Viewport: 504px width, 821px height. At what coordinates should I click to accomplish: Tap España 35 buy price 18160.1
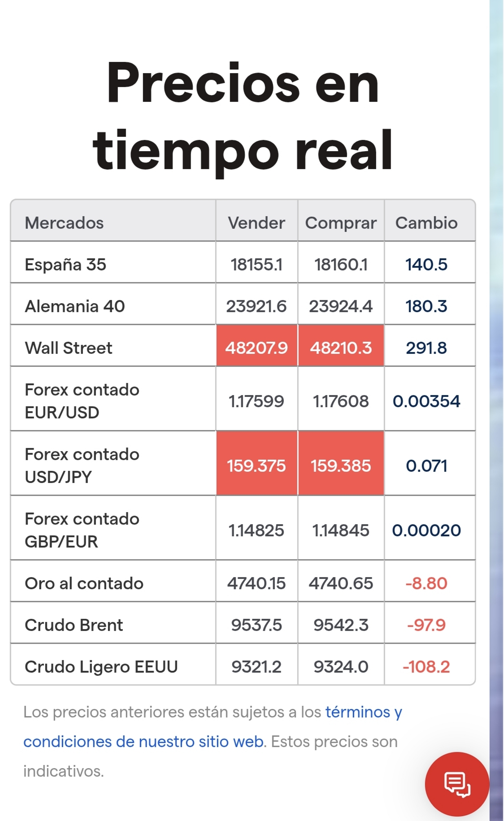(341, 265)
